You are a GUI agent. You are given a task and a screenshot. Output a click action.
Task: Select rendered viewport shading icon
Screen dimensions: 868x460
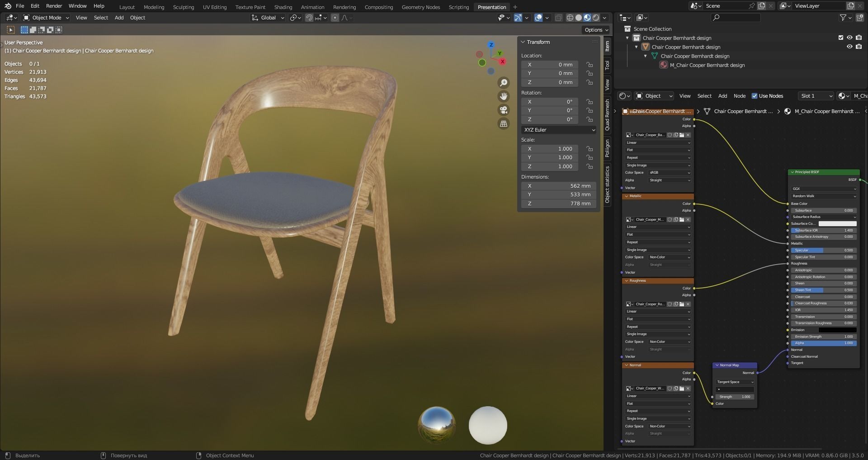596,18
